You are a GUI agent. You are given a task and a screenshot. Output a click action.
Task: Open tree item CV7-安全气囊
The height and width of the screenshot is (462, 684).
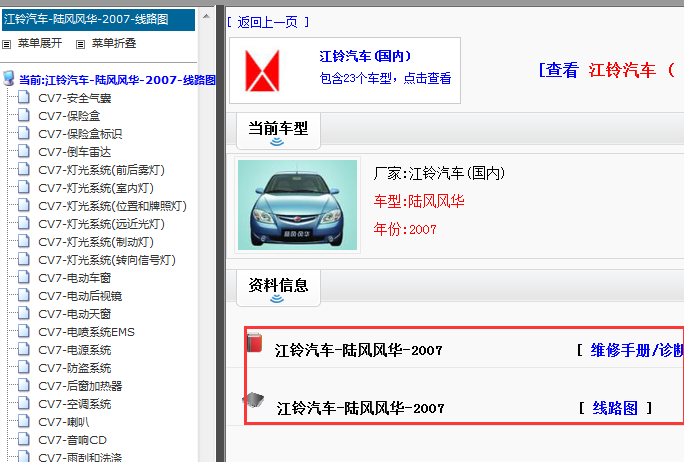pos(75,98)
